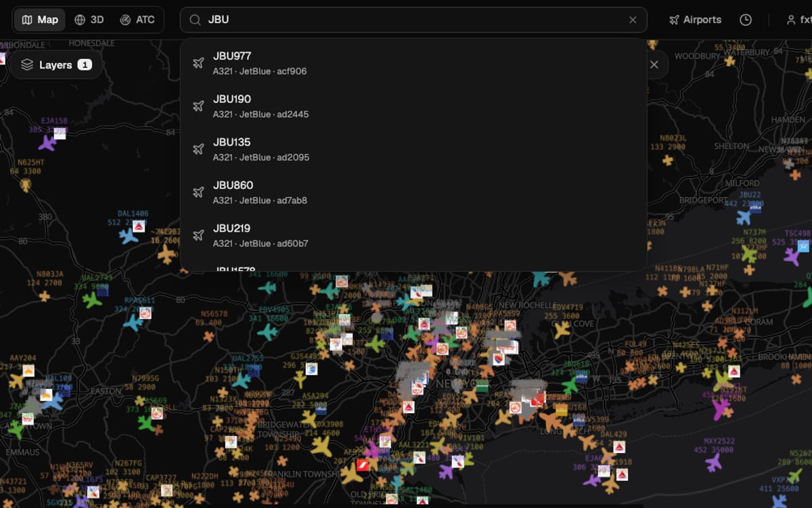Image resolution: width=812 pixels, height=508 pixels.
Task: Click the N43721 flight label
Action: (14, 481)
